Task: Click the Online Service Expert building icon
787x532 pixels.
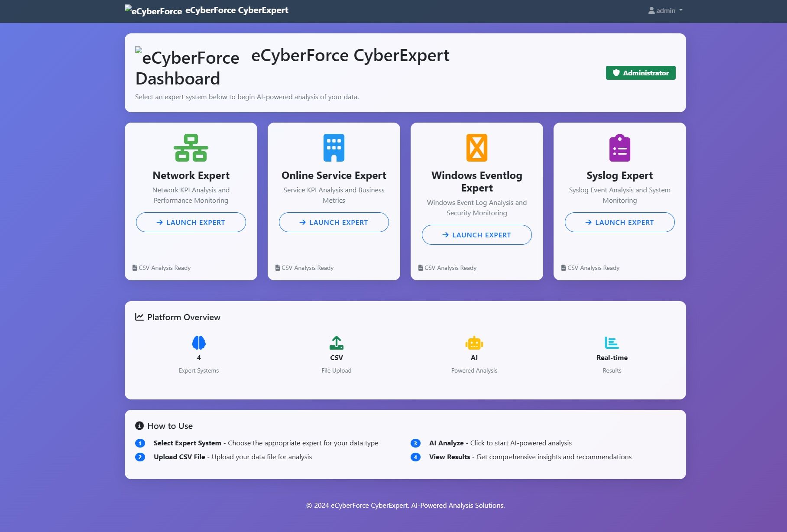Action: (x=334, y=147)
